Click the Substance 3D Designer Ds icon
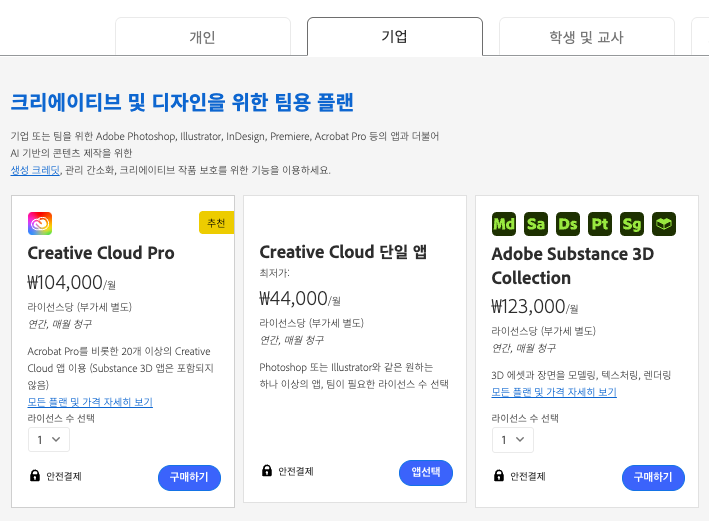The image size is (709, 521). coord(568,224)
